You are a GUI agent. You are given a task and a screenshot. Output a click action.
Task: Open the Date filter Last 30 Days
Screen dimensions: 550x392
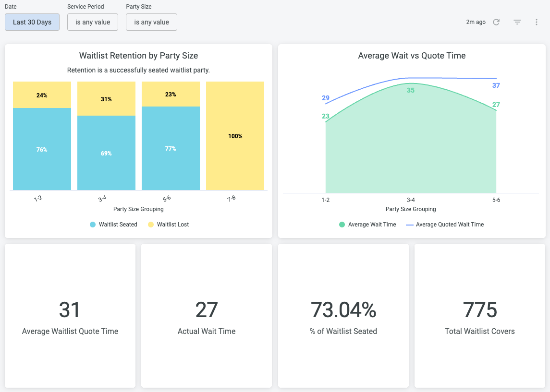tap(32, 22)
